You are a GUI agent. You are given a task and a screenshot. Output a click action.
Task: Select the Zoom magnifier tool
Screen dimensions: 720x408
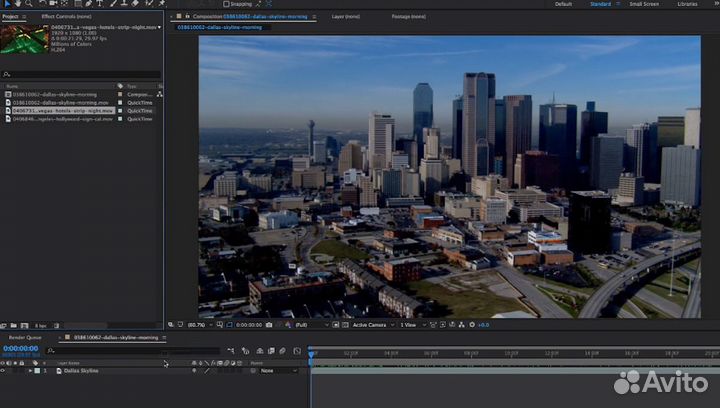pyautogui.click(x=30, y=4)
